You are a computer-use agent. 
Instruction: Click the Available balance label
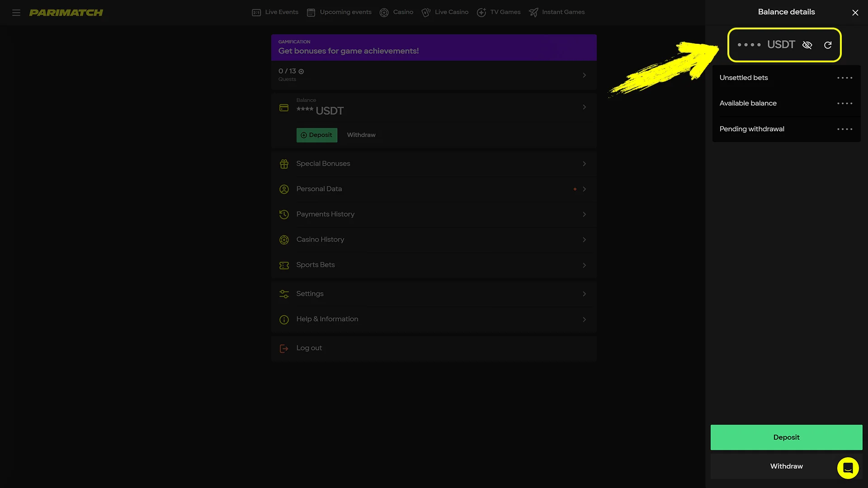pyautogui.click(x=748, y=103)
